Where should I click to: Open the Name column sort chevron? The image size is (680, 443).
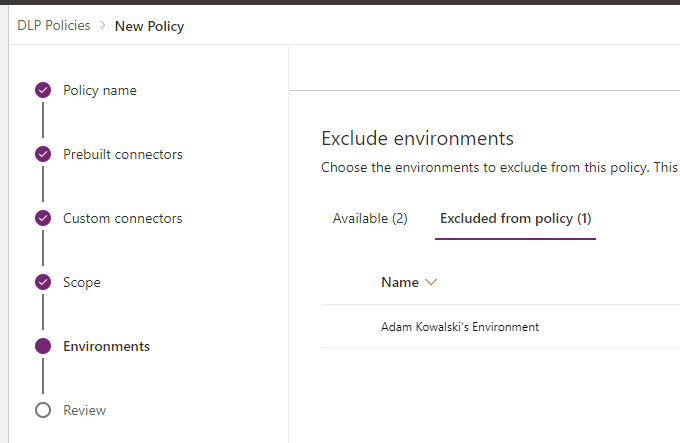pos(431,282)
